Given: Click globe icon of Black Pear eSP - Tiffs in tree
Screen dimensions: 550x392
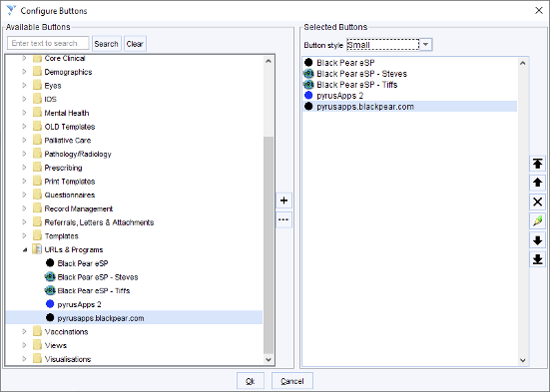Looking at the screenshot, I should [x=50, y=290].
